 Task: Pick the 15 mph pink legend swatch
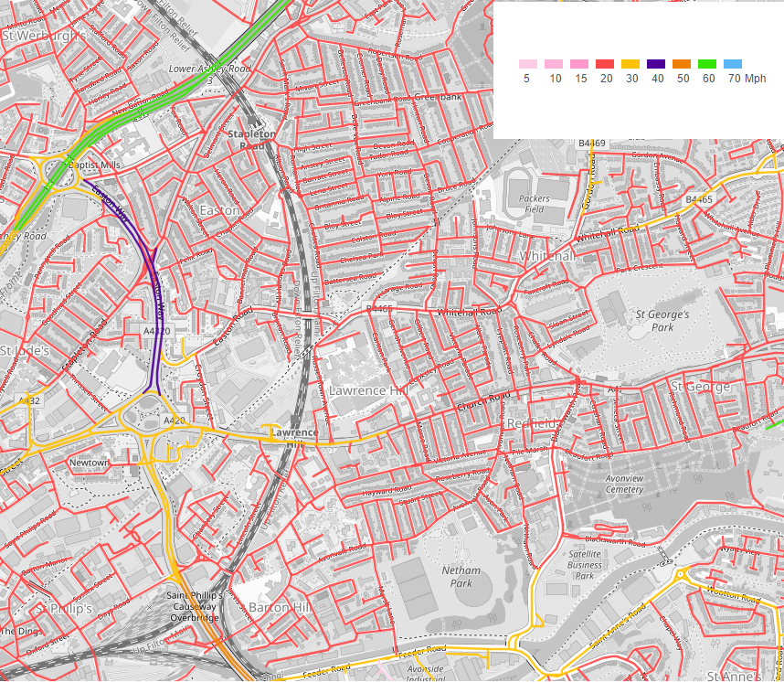(579, 64)
